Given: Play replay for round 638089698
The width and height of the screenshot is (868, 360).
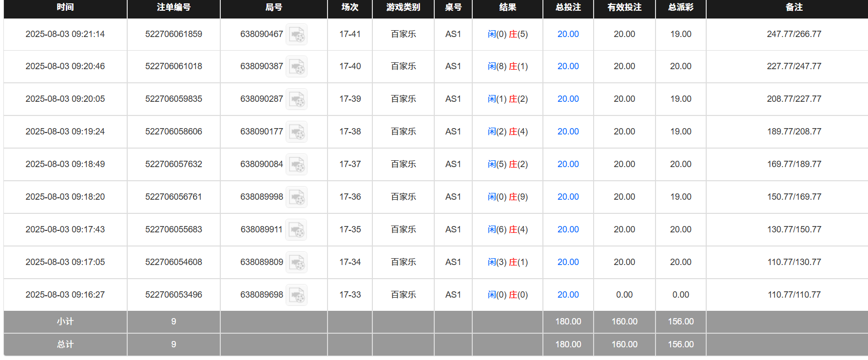Looking at the screenshot, I should pyautogui.click(x=296, y=295).
